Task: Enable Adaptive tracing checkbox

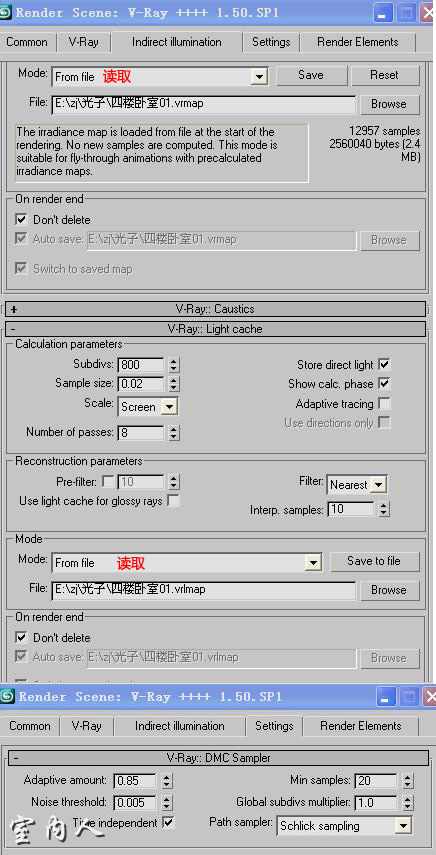Action: tap(384, 404)
